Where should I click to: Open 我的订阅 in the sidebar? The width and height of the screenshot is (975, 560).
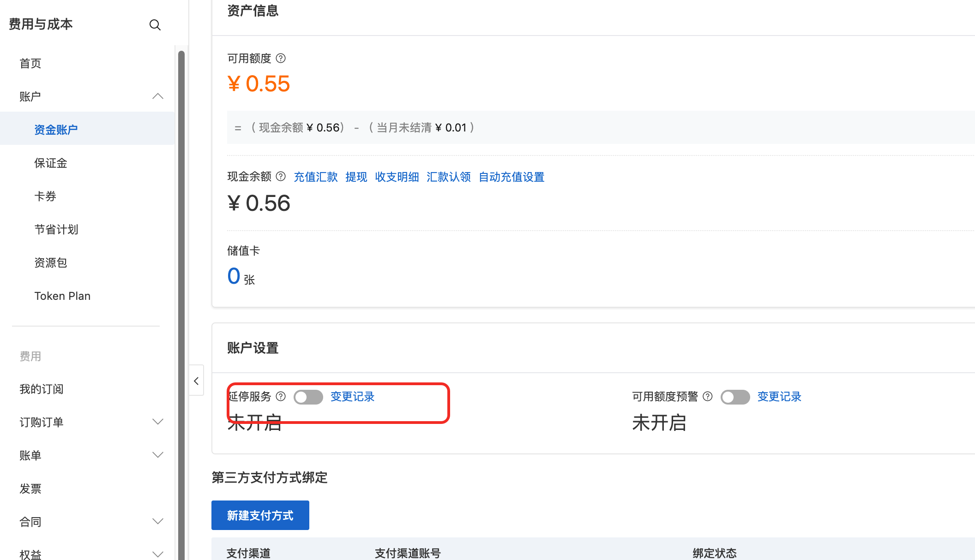click(42, 389)
